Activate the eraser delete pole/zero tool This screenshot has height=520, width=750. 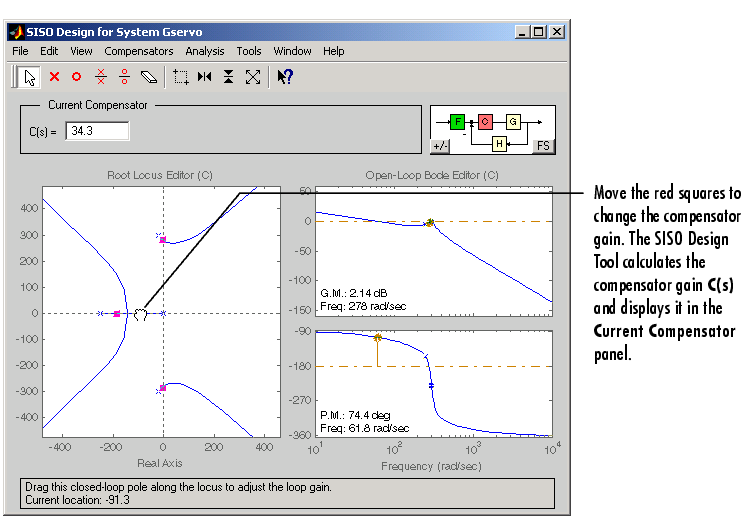(149, 76)
